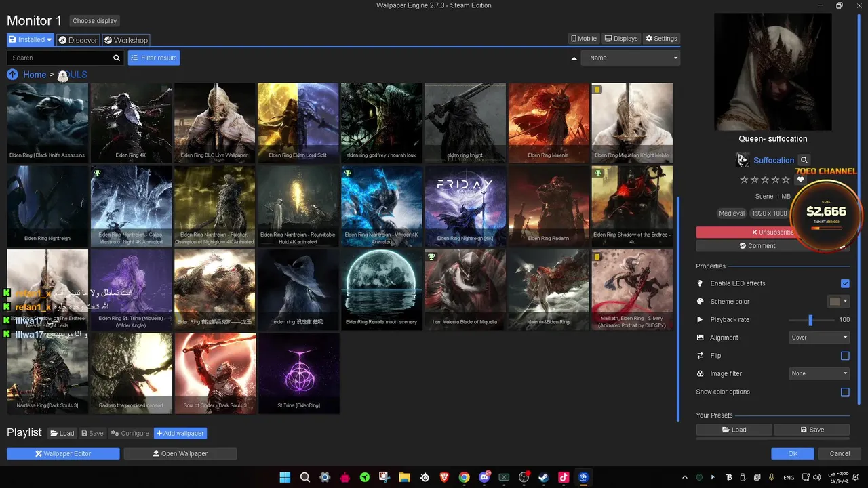Configure the playlist

130,433
